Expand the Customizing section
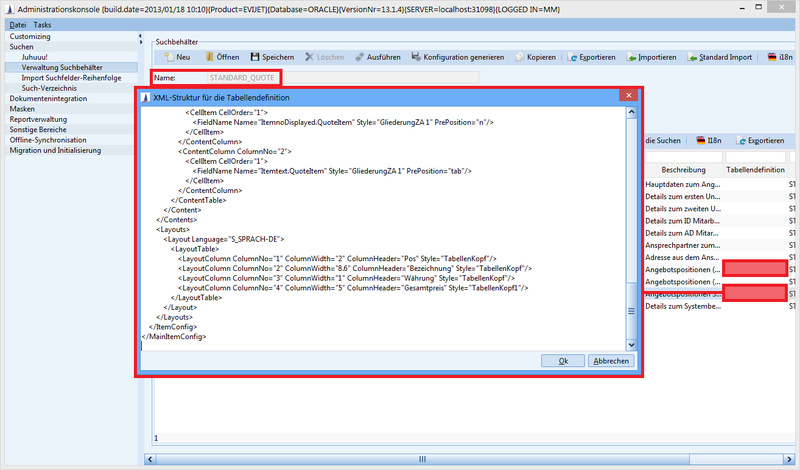Screen dimensions: 800x470 pos(30,36)
